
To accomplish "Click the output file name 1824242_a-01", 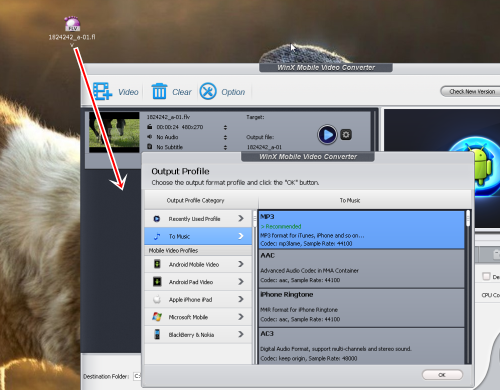I will click(264, 147).
